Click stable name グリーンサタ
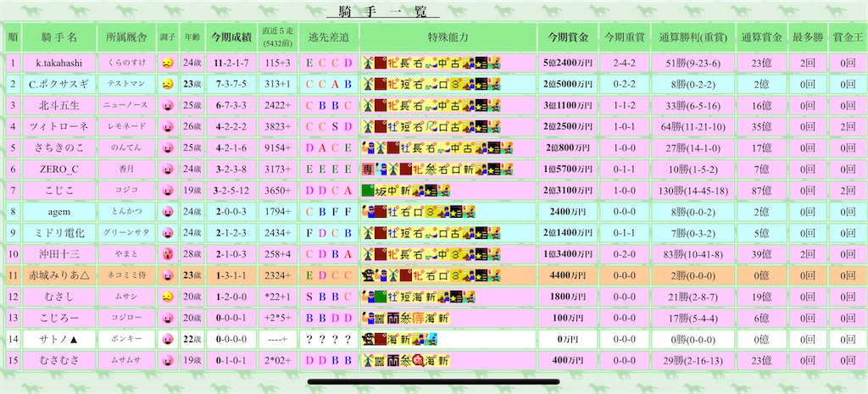The width and height of the screenshot is (868, 394). 126,233
